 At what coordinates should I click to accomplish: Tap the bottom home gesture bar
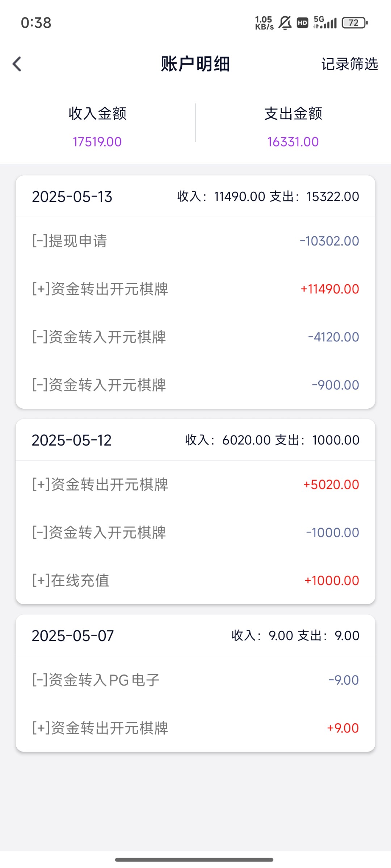coord(194,860)
